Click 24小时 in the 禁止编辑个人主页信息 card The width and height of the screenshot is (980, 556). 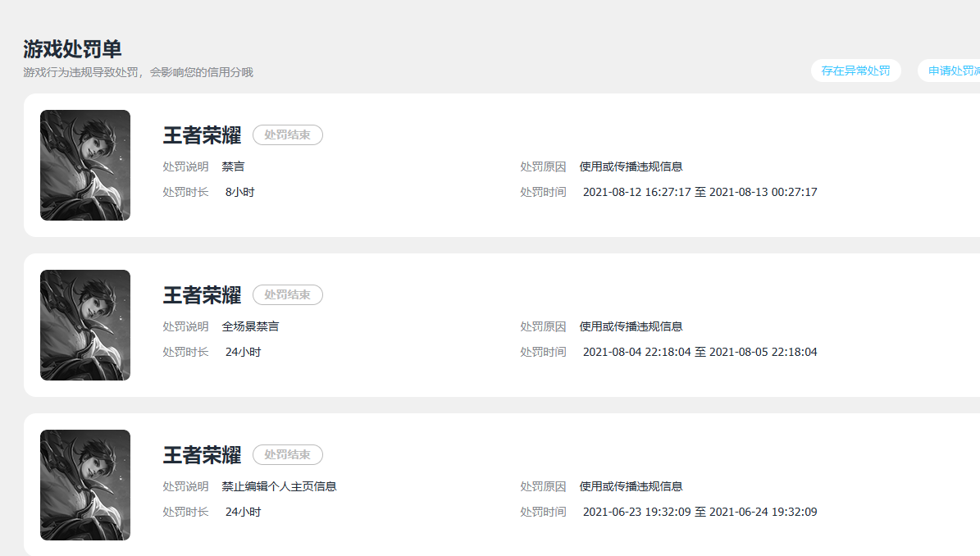[243, 513]
